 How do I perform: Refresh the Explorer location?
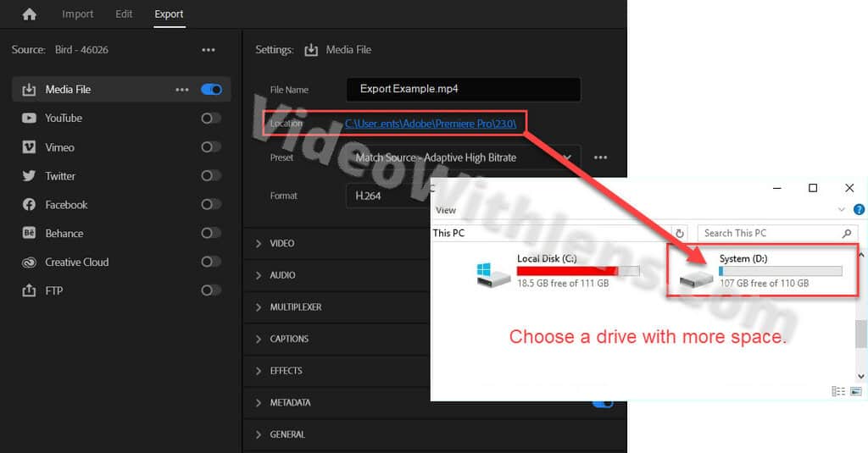680,234
